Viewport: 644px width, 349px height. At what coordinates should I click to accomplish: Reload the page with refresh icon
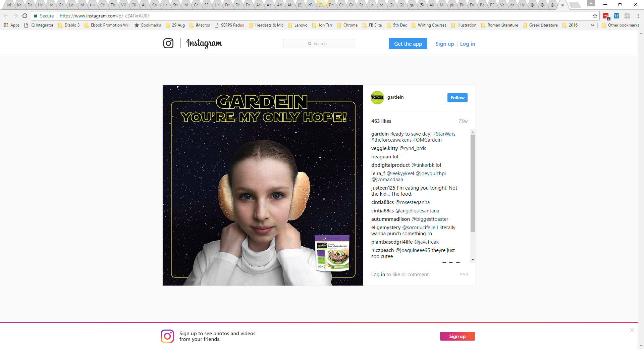[25, 16]
